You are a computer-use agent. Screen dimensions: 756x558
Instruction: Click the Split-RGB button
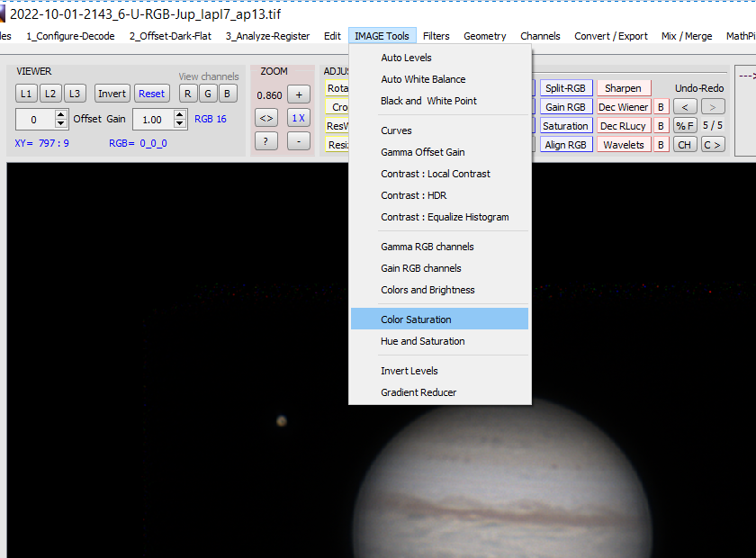tap(565, 88)
